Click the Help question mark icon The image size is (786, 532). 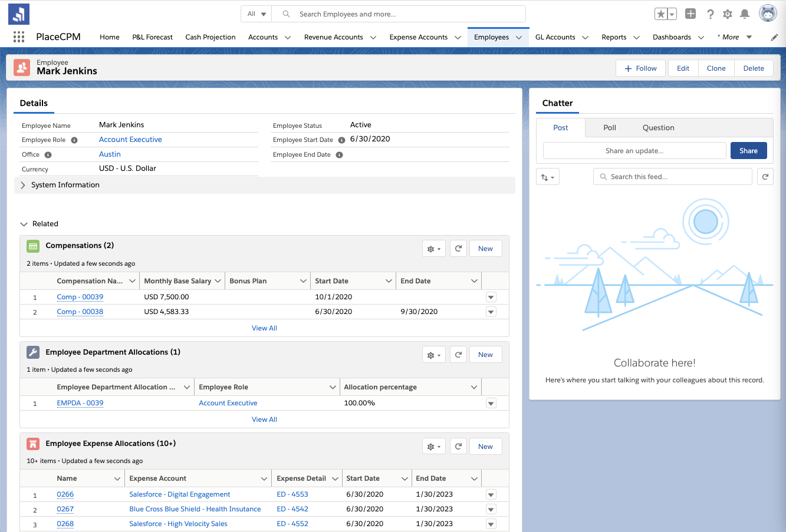point(711,14)
